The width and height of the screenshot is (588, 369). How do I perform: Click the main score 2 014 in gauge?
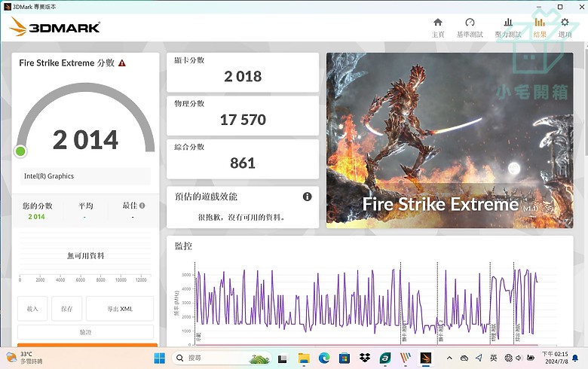point(85,140)
